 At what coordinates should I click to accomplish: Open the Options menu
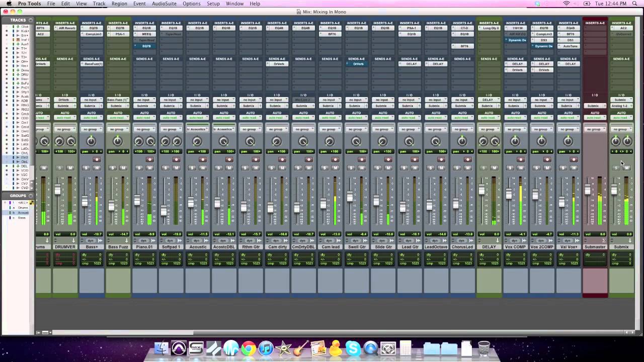click(x=191, y=4)
